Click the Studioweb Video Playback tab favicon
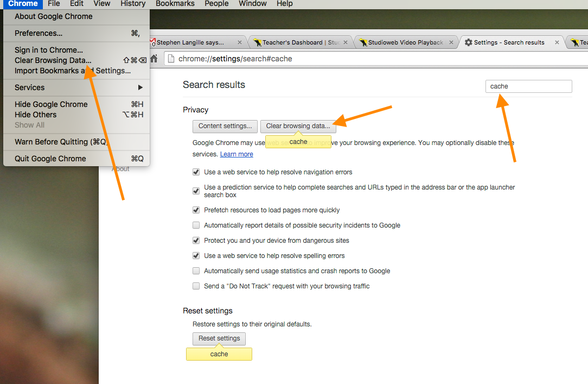 coord(363,42)
